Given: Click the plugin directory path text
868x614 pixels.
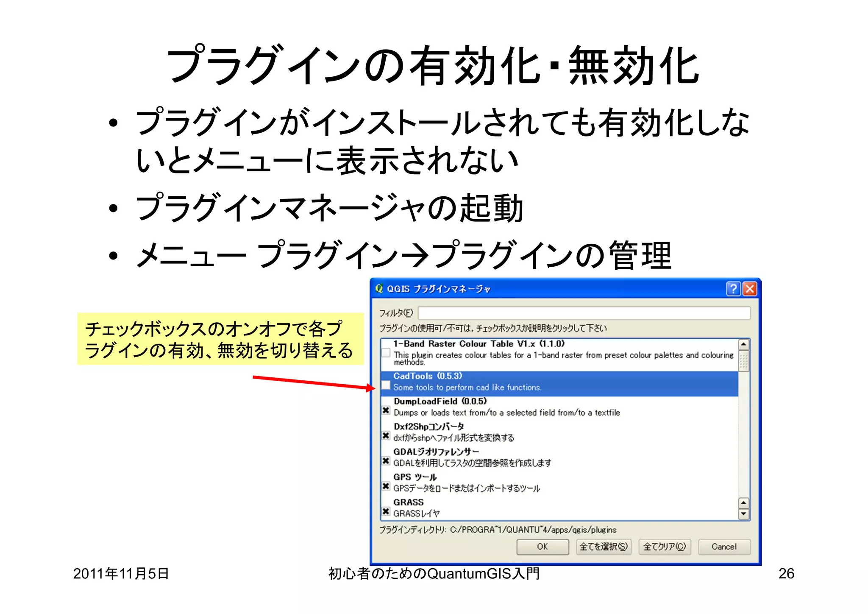Looking at the screenshot, I should [498, 530].
